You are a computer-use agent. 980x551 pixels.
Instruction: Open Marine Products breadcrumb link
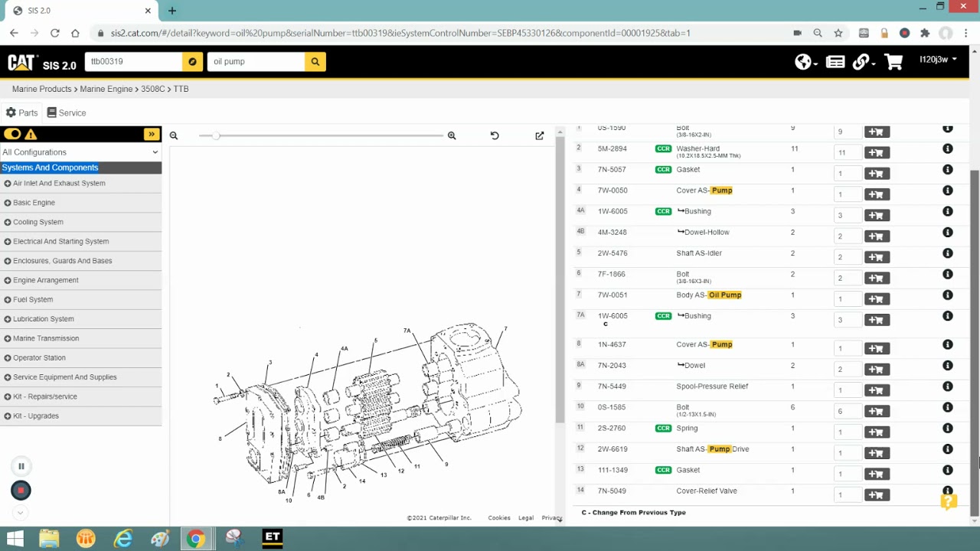41,89
